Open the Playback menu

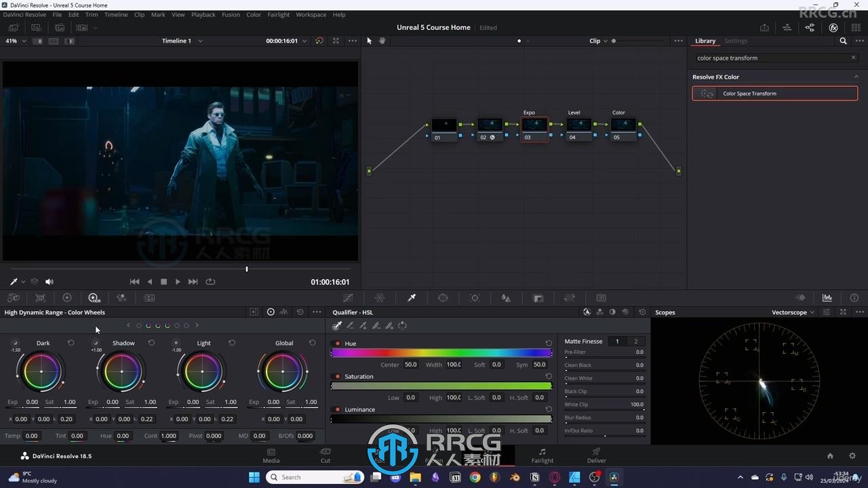pos(203,14)
